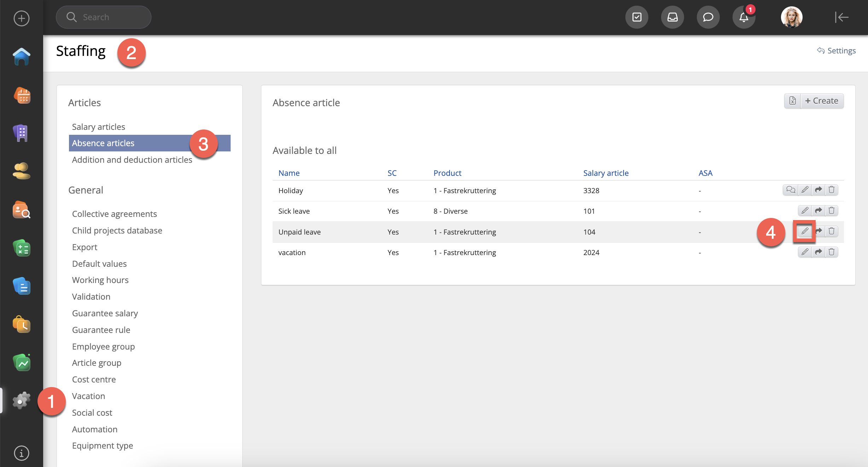The height and width of the screenshot is (467, 868).
Task: Open the chat bubble icon in top bar
Action: (x=708, y=17)
